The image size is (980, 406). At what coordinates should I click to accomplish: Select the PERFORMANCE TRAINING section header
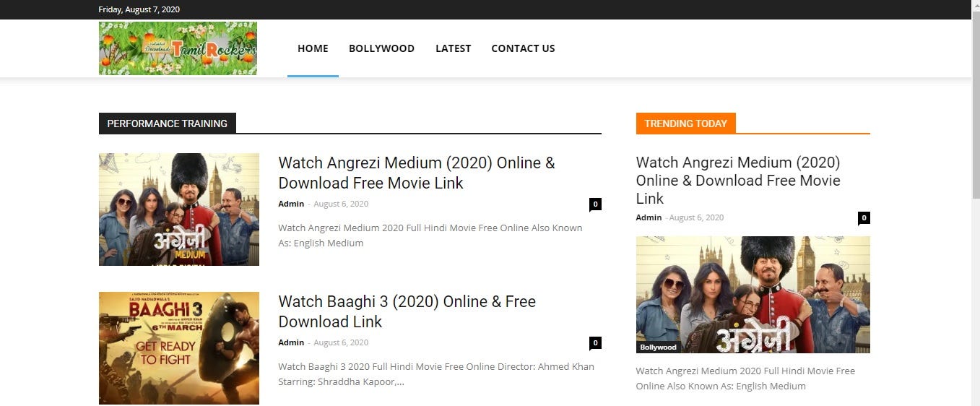click(x=168, y=124)
